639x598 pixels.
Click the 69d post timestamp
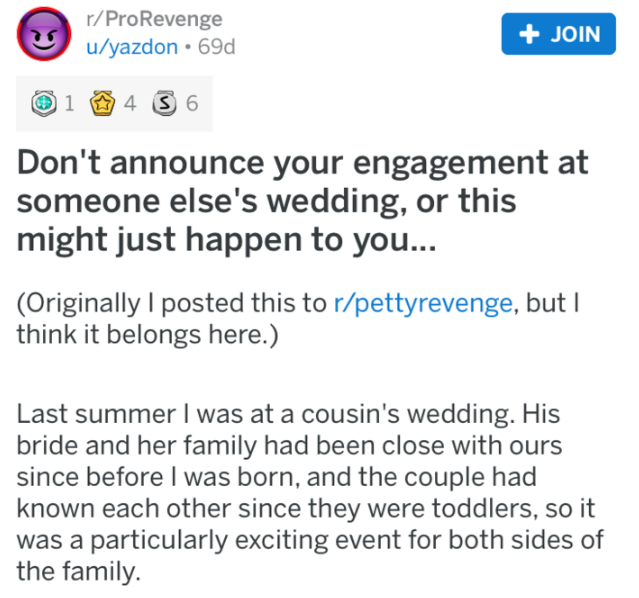[x=216, y=47]
